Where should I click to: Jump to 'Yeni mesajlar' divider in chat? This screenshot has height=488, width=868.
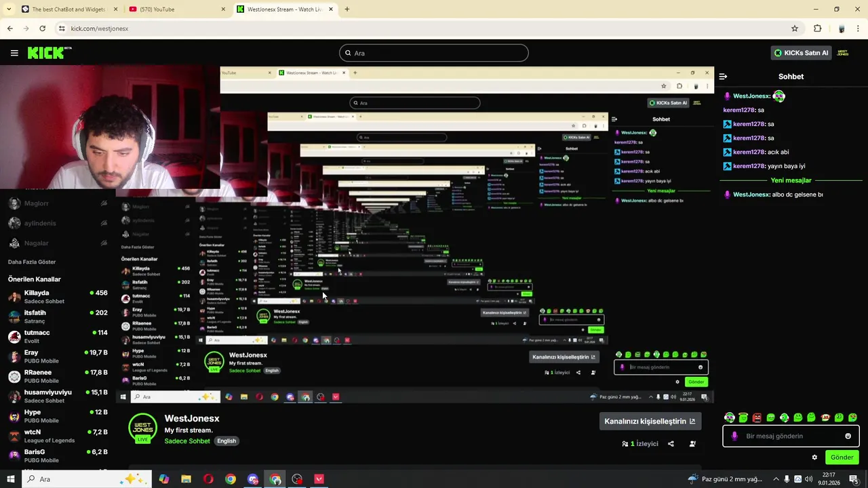coord(791,180)
